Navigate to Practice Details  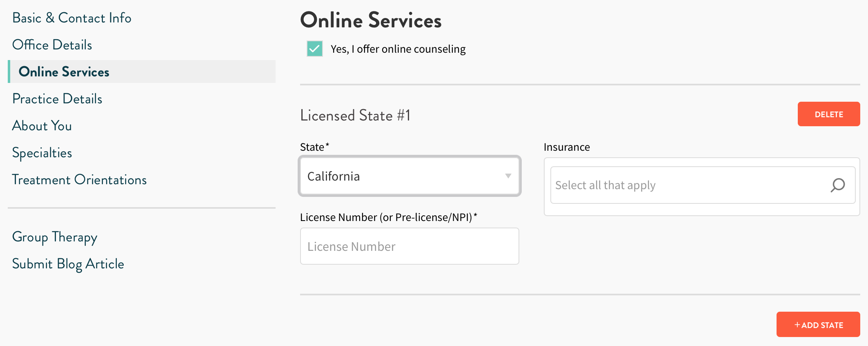click(x=57, y=99)
